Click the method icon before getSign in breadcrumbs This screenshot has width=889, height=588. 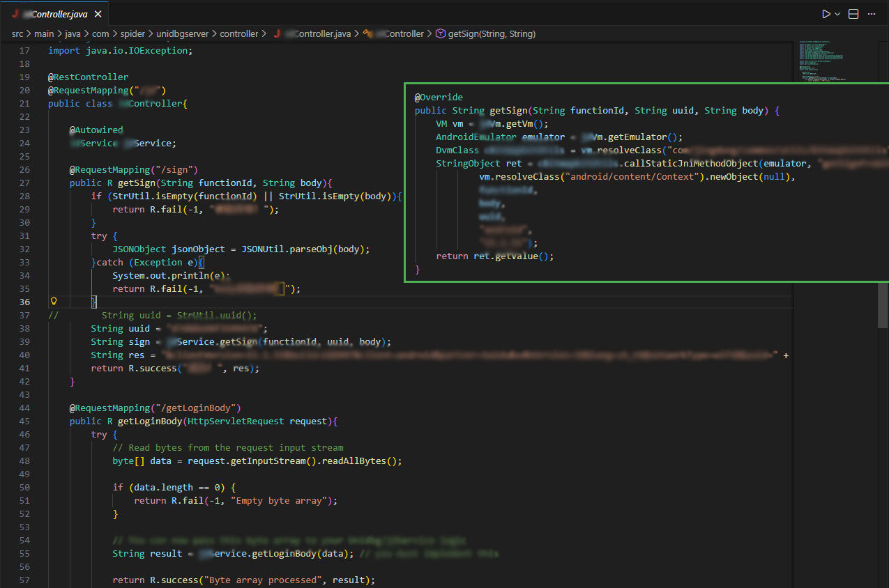coord(441,33)
